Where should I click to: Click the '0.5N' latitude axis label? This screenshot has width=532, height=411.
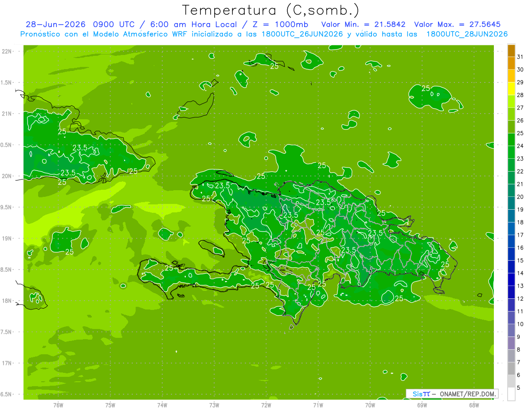[6, 145]
